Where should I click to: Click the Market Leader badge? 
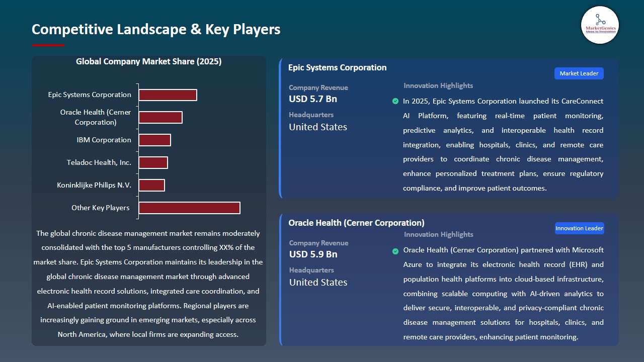(x=579, y=73)
